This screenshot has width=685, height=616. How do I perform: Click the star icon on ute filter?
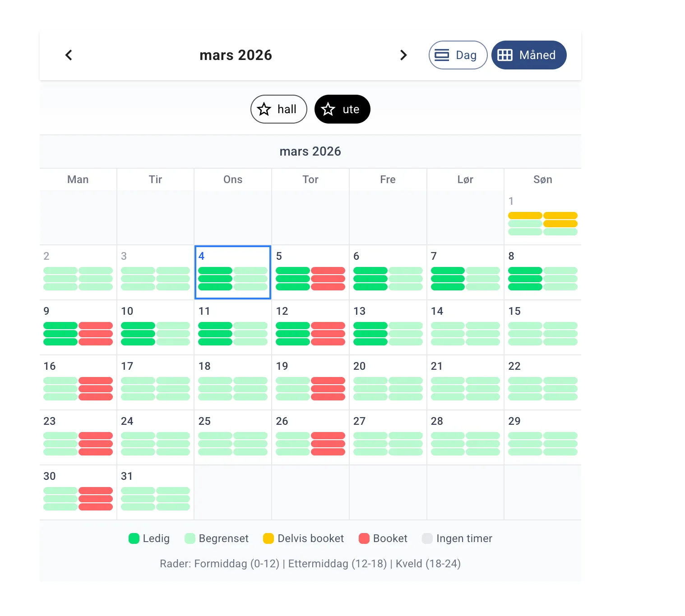tap(328, 109)
